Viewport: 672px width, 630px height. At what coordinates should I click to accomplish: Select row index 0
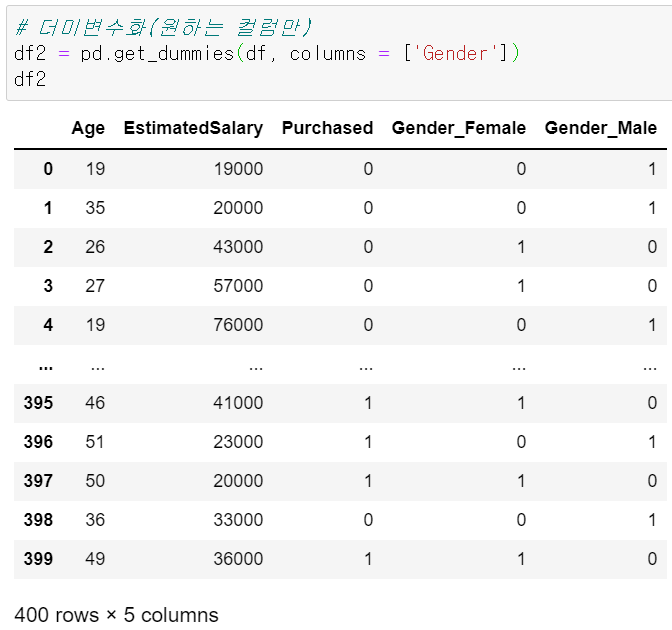coord(48,169)
